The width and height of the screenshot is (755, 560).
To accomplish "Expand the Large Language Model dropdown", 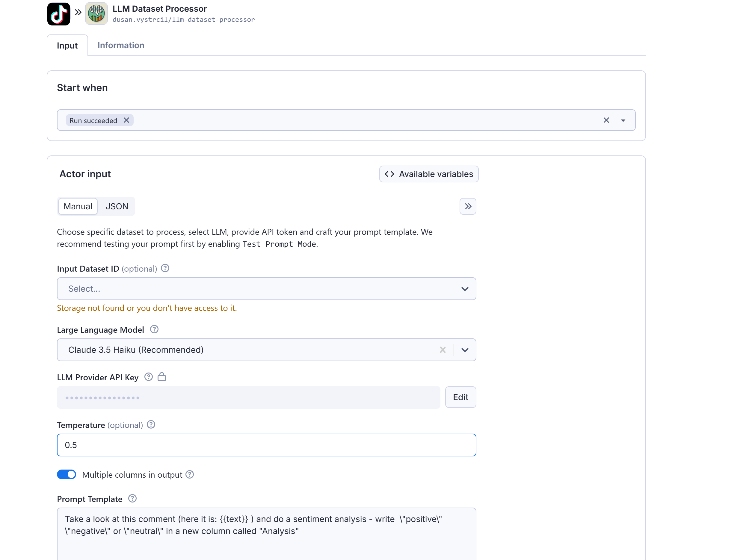I will [x=465, y=350].
